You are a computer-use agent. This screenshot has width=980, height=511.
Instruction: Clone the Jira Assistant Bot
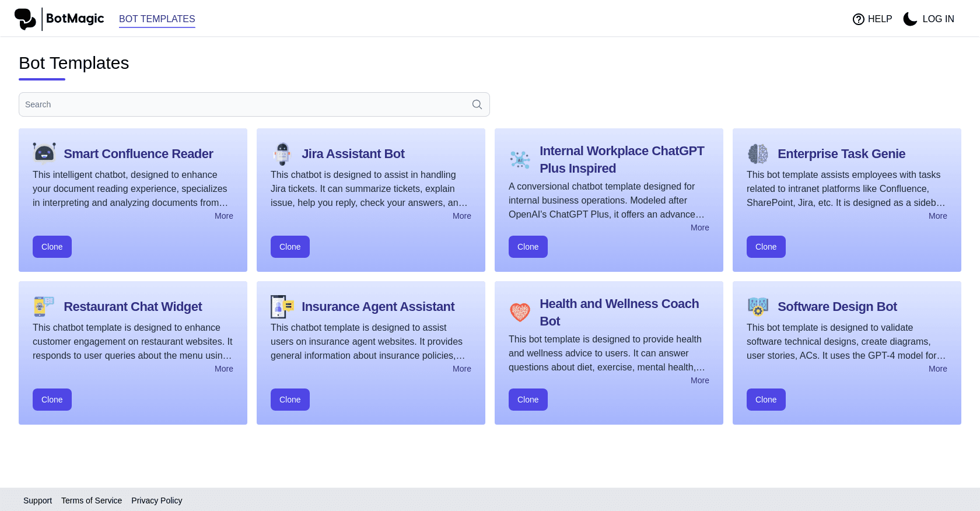290,247
